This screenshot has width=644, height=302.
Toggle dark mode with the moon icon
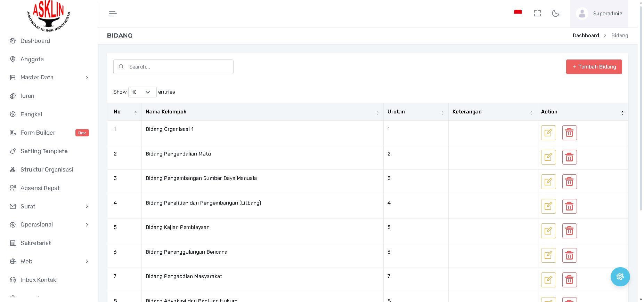[555, 14]
